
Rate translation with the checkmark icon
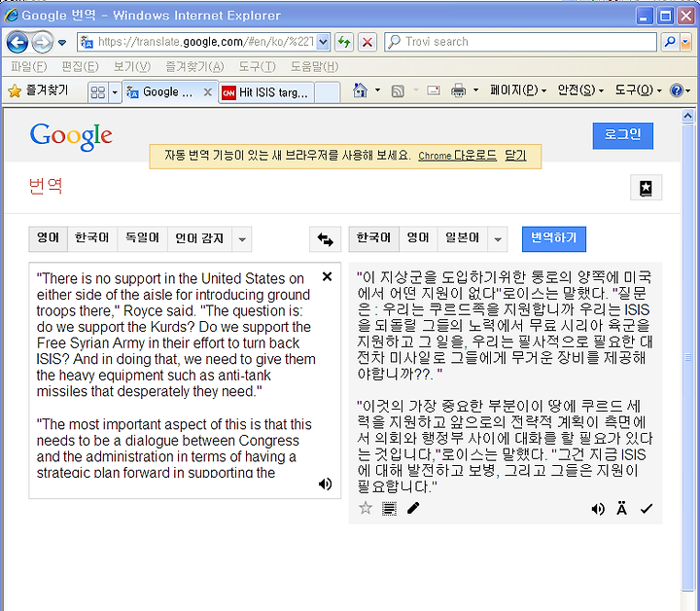click(646, 508)
